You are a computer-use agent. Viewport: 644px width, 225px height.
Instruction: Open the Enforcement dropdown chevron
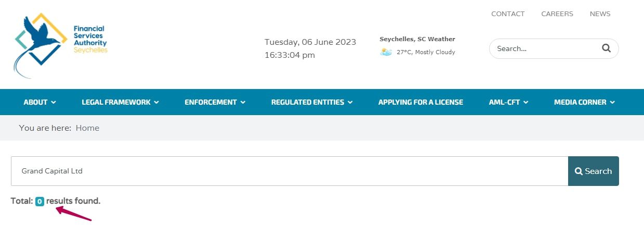tap(243, 103)
